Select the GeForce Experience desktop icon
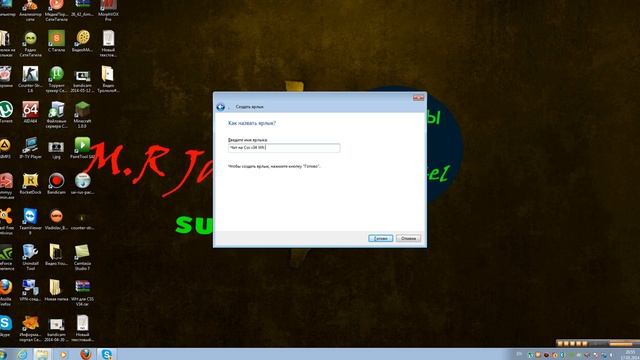 [6, 257]
